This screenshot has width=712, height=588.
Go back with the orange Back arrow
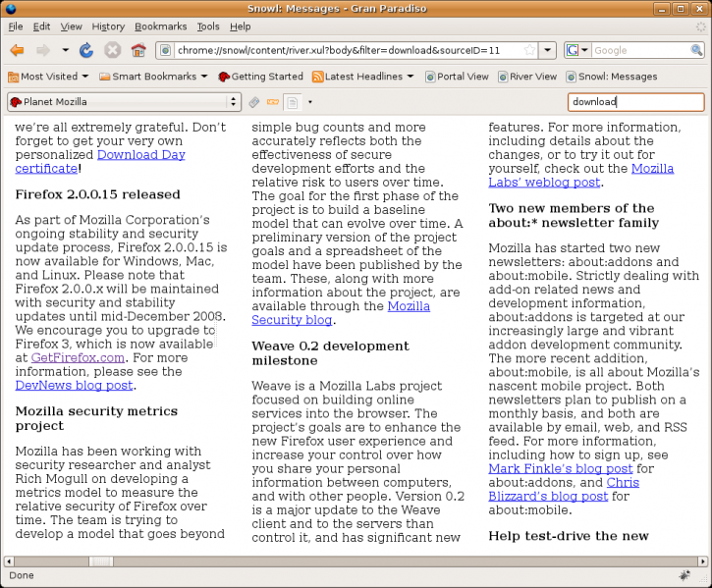click(18, 50)
